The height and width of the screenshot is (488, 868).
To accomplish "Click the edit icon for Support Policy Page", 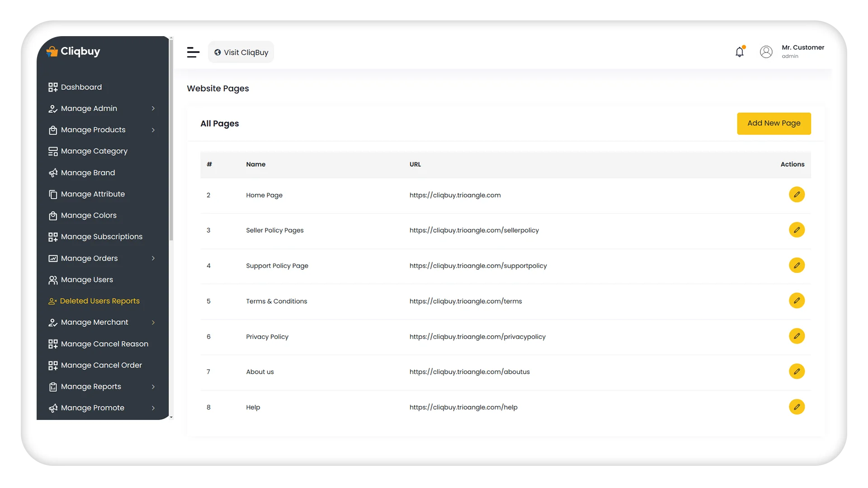I will [x=797, y=265].
